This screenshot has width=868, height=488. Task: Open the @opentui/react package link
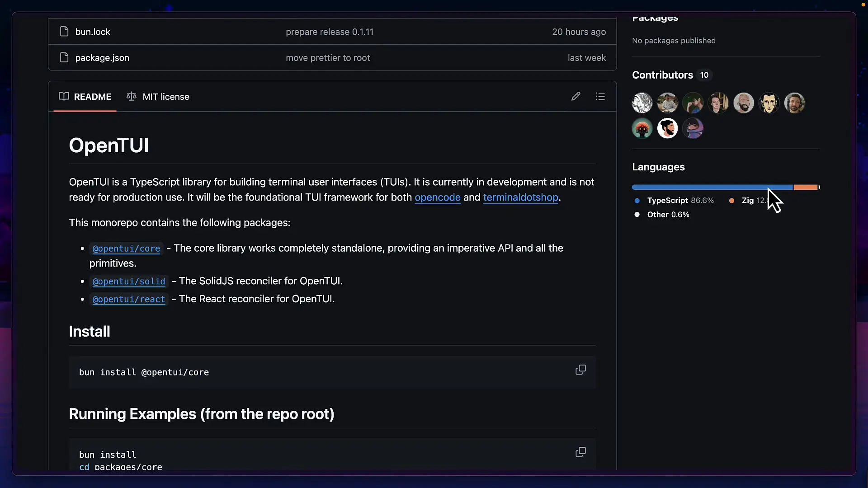click(x=129, y=300)
